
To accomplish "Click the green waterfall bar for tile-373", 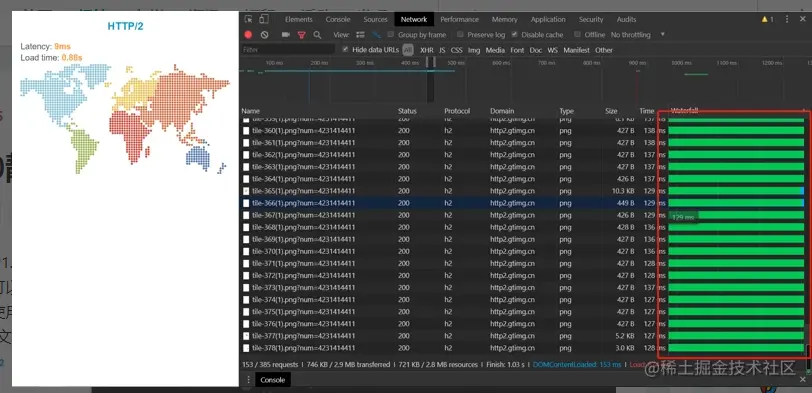I will click(736, 288).
